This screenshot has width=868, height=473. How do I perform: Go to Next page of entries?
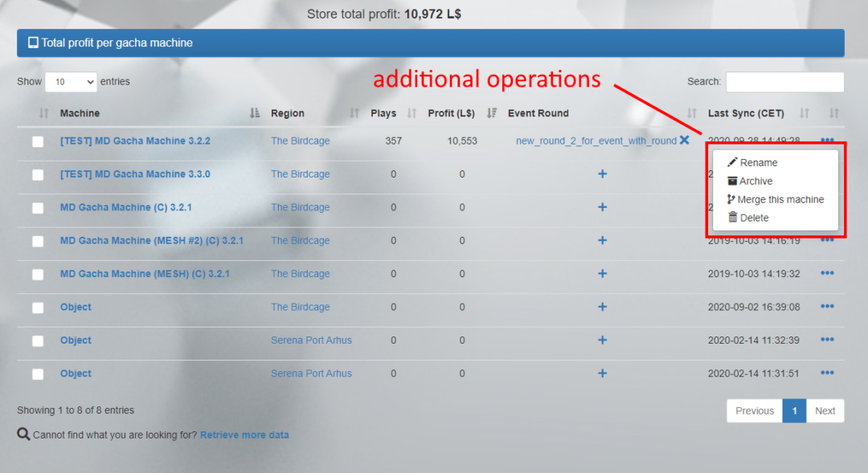pos(825,411)
